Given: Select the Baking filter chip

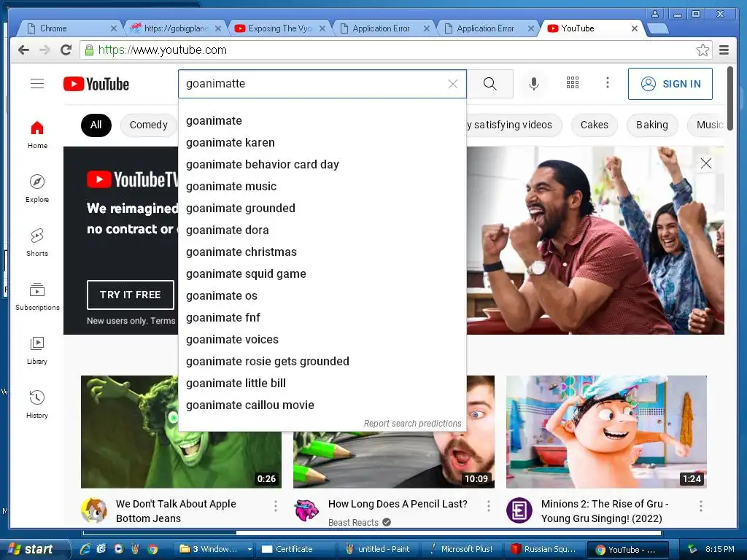Looking at the screenshot, I should (x=652, y=125).
